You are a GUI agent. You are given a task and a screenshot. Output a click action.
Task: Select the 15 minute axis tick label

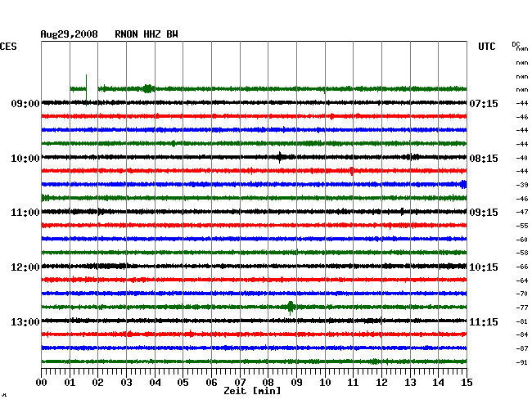pos(467,382)
